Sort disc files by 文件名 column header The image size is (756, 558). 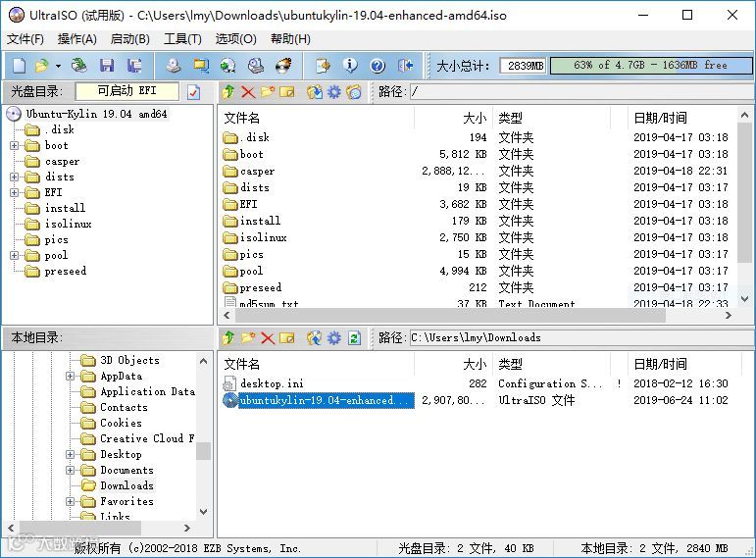click(318, 118)
